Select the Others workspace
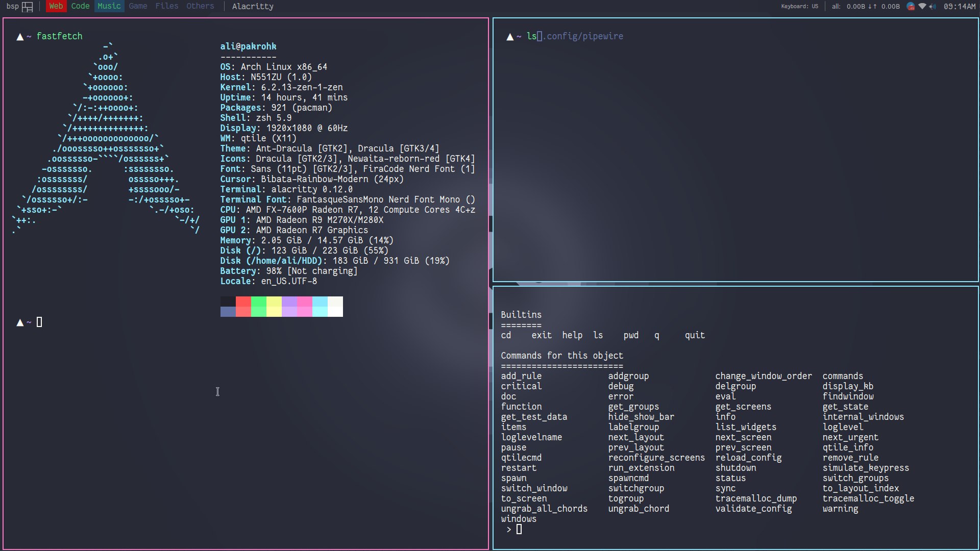The height and width of the screenshot is (551, 980). coord(200,6)
